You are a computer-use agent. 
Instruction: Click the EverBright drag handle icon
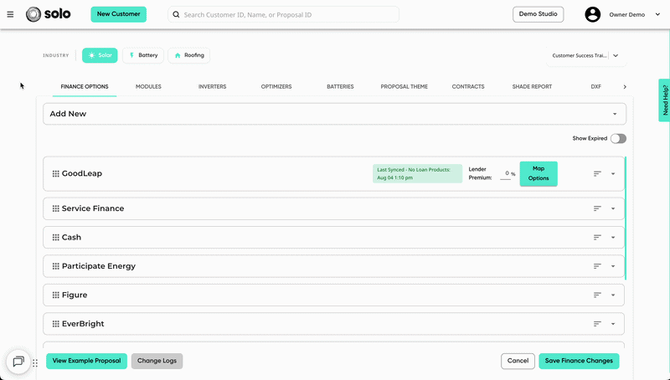[x=56, y=324]
